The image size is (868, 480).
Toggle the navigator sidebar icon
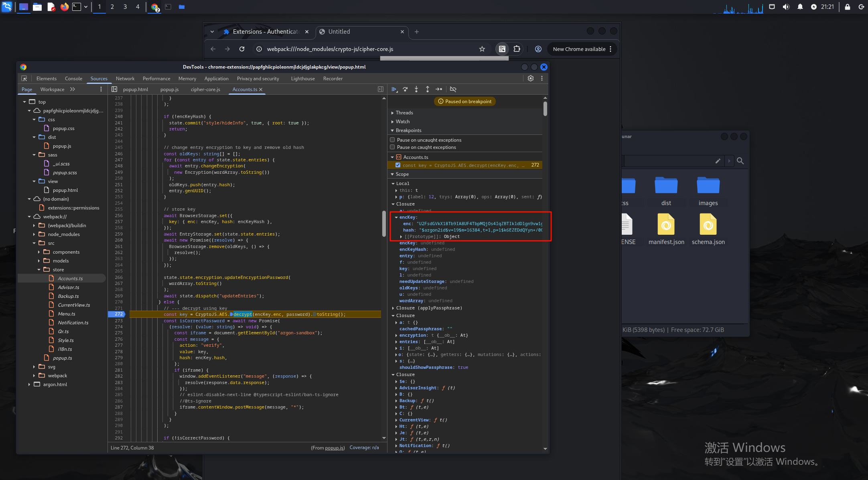tap(114, 89)
